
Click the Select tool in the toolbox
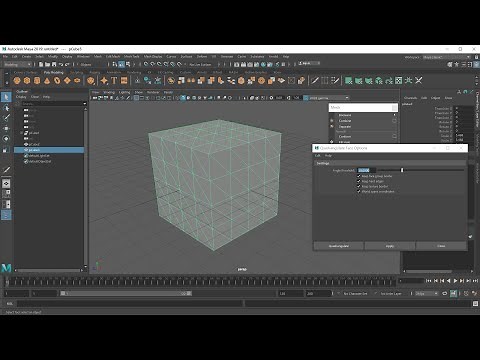click(x=6, y=97)
